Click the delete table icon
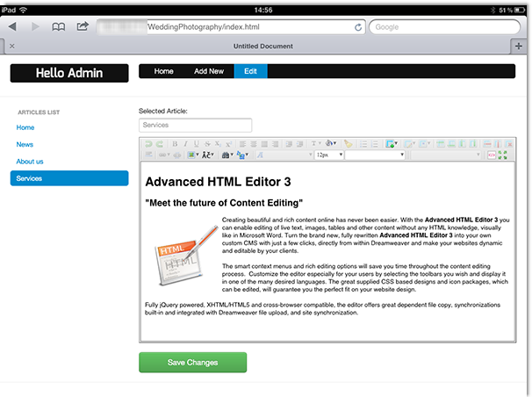 (508, 143)
